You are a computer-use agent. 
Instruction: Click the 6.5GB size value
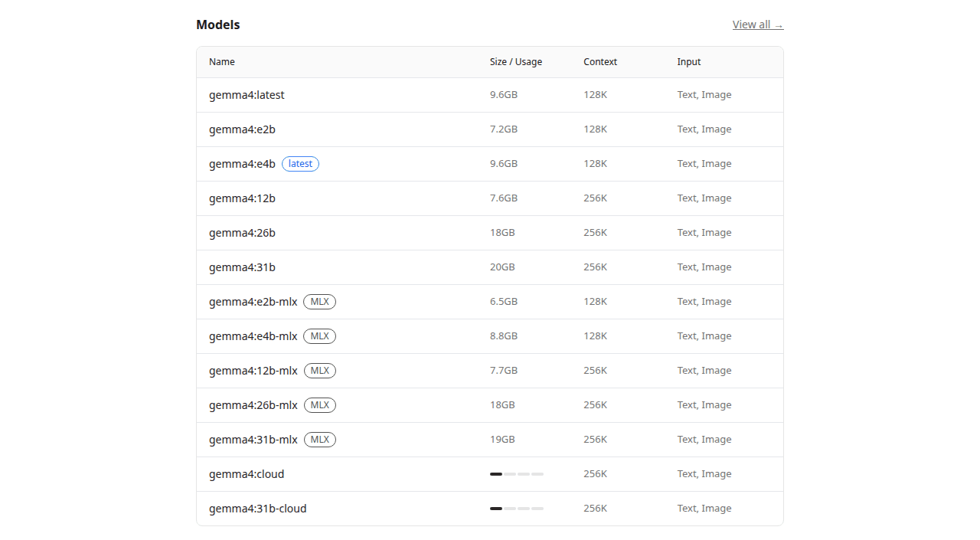point(504,302)
